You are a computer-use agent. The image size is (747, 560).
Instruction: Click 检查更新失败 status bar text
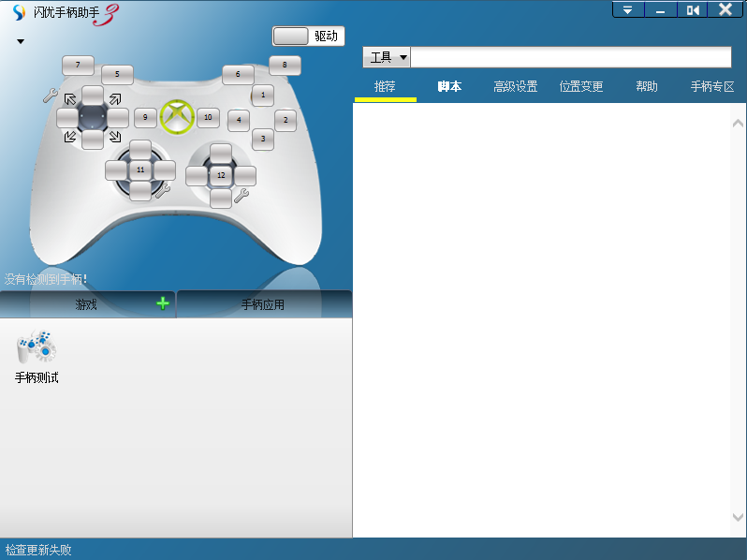[x=38, y=550]
